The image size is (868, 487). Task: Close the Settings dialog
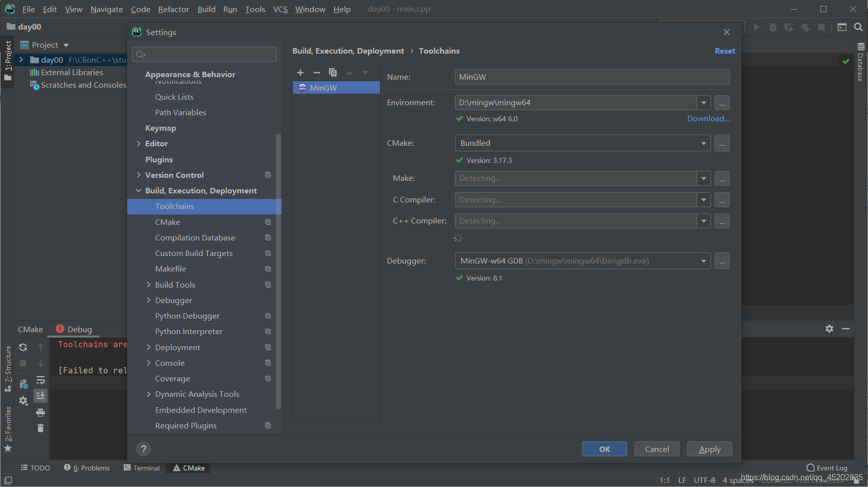(x=727, y=32)
